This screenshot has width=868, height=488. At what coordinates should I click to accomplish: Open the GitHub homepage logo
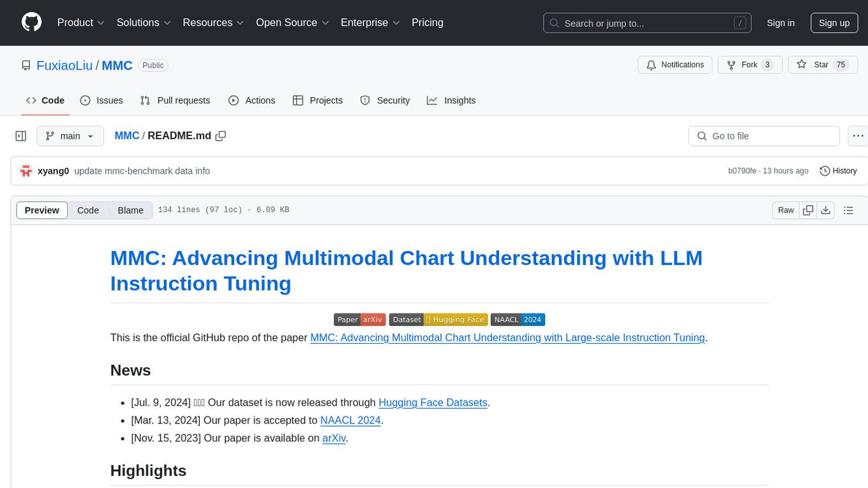coord(31,22)
